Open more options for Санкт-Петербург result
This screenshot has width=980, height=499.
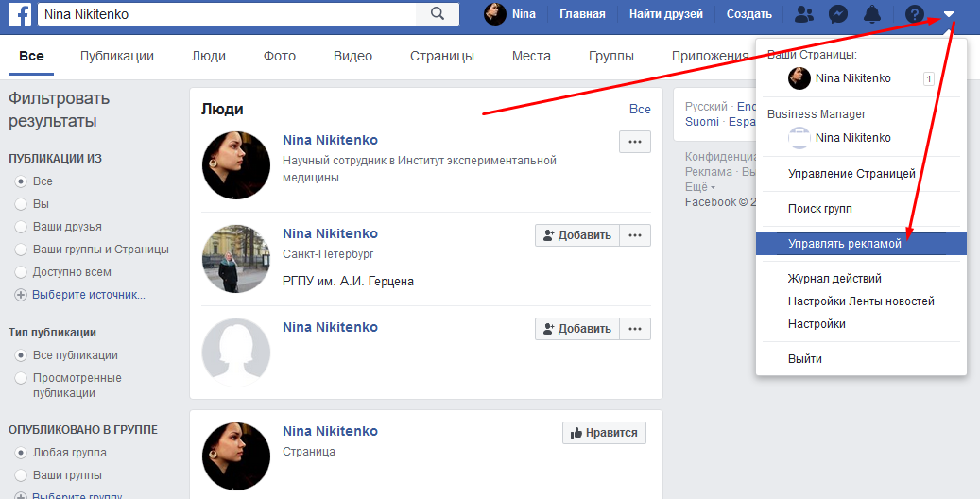click(635, 235)
